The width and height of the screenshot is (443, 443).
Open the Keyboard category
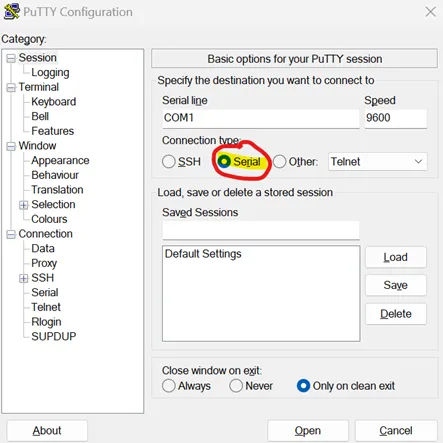pos(54,102)
